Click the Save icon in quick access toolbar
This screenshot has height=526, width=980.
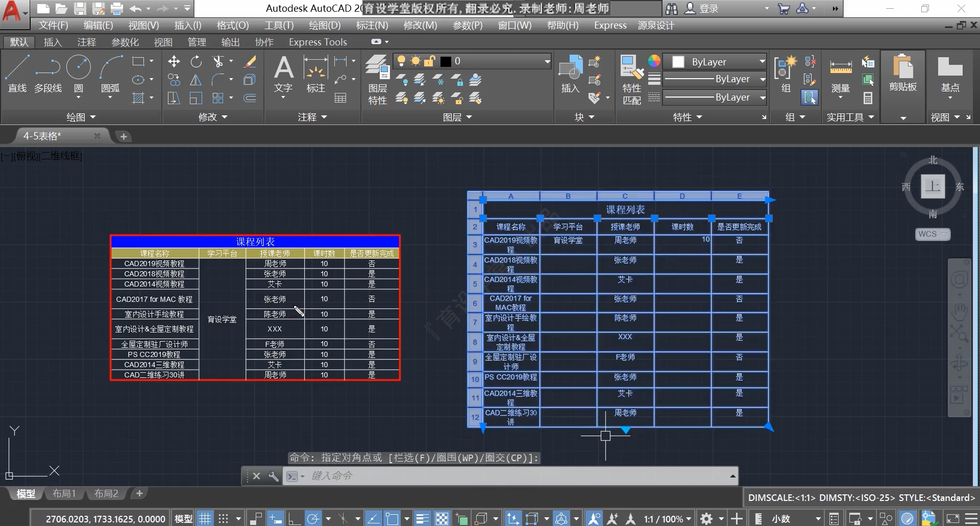click(80, 9)
